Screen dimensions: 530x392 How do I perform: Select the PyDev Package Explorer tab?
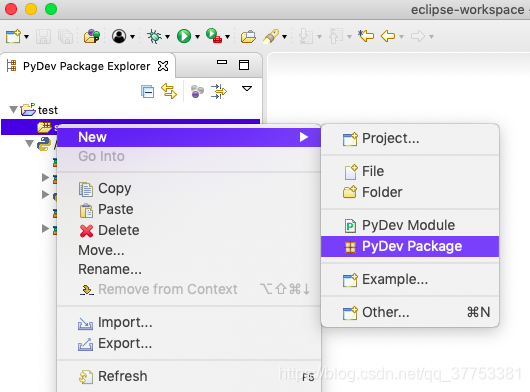(86, 66)
